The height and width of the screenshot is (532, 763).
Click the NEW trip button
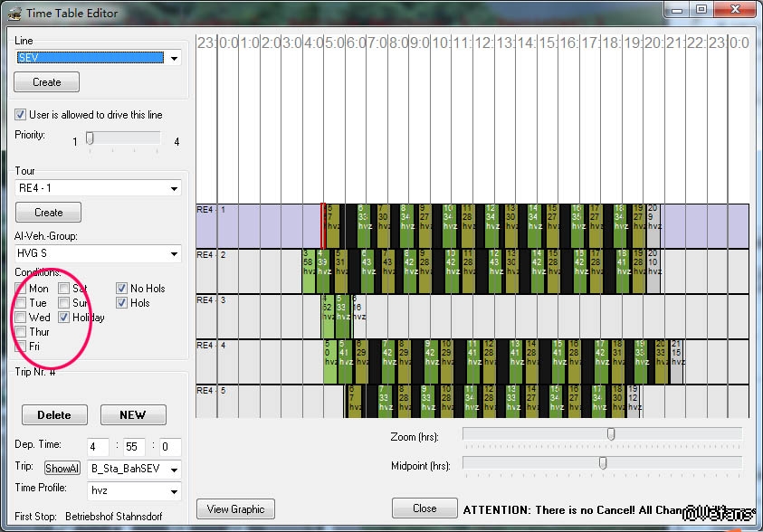133,415
